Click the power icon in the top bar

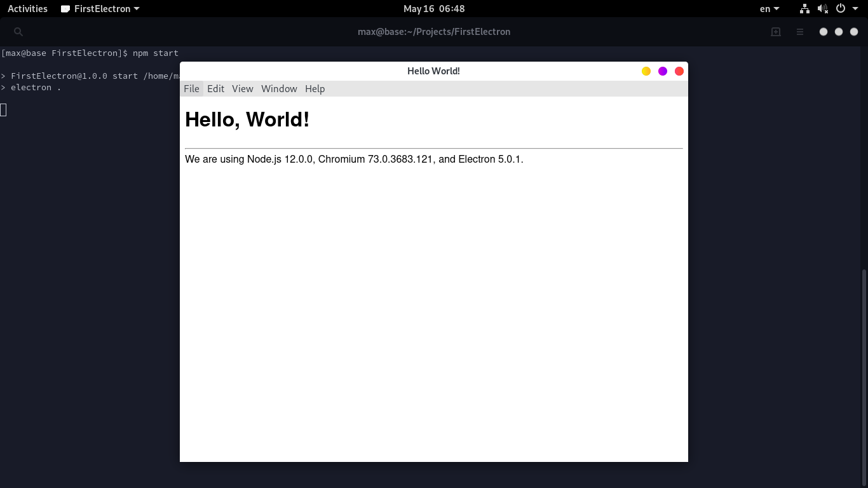click(839, 8)
